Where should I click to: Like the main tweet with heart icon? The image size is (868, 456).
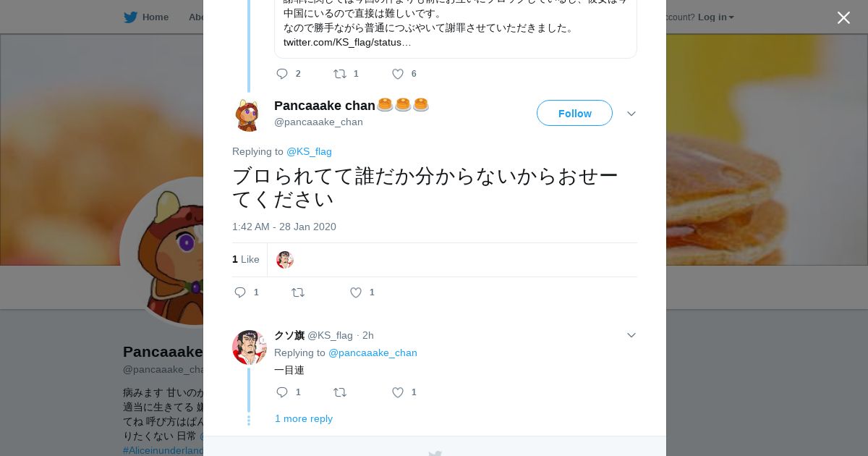coord(356,292)
